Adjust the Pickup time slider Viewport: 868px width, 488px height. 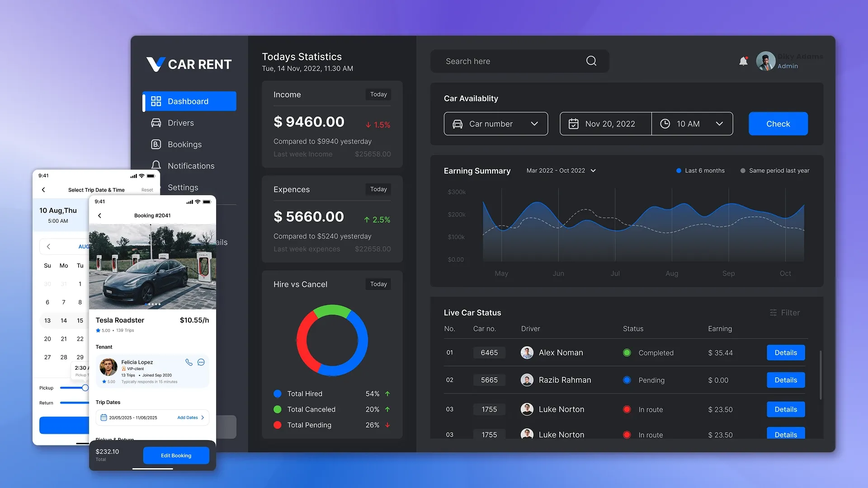86,388
